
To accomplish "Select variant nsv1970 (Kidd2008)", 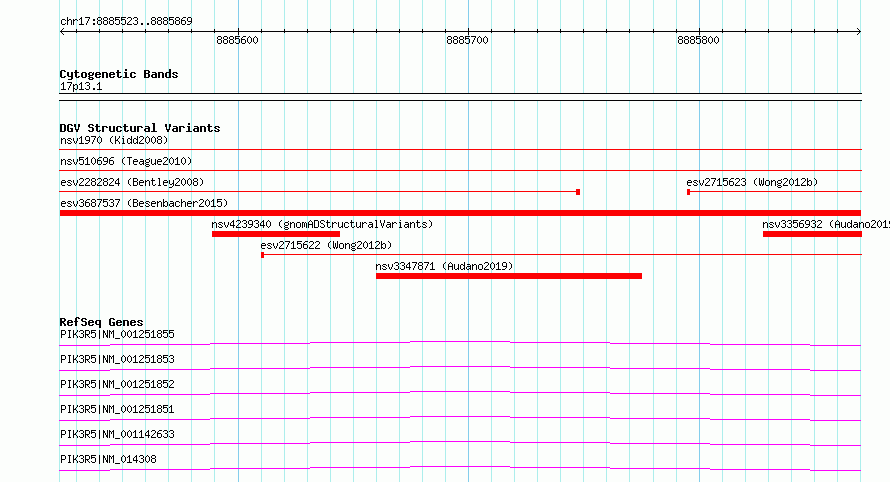I will pos(114,140).
